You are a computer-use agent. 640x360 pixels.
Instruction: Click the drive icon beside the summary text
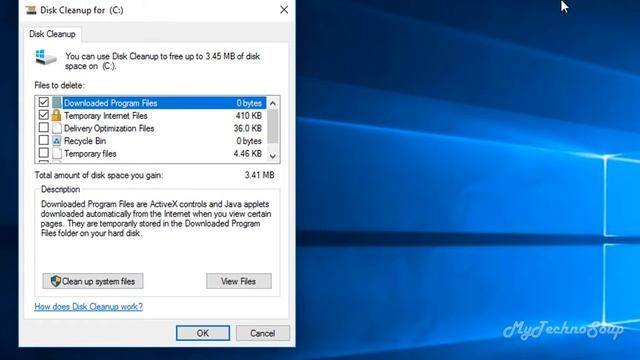(46, 57)
